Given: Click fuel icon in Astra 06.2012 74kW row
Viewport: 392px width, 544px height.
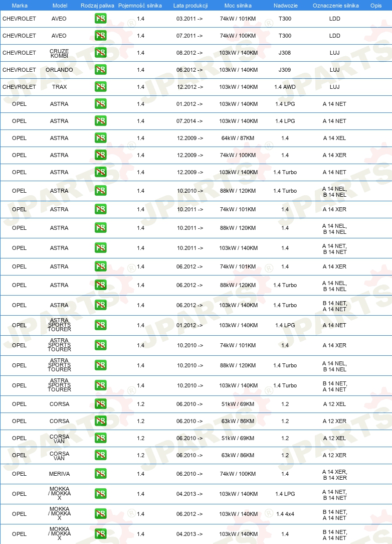Looking at the screenshot, I should point(101,266).
